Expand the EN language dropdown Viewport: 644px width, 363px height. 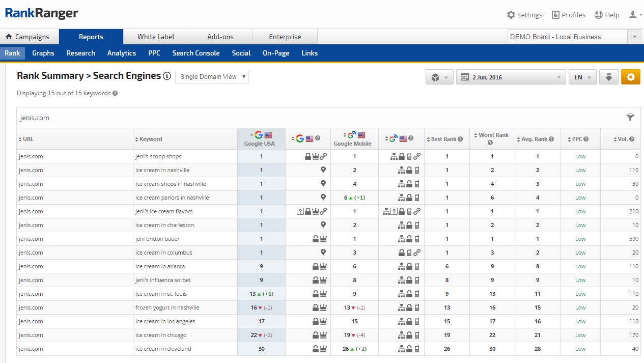click(582, 77)
